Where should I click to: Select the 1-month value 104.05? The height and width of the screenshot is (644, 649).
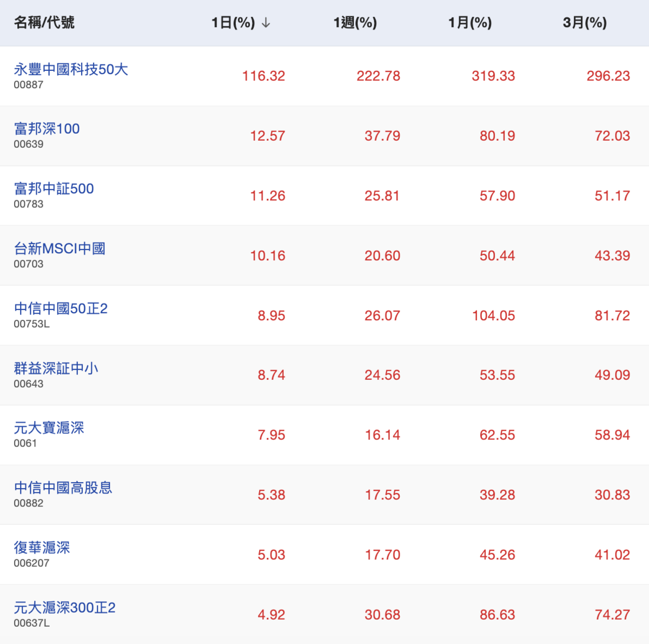(494, 316)
